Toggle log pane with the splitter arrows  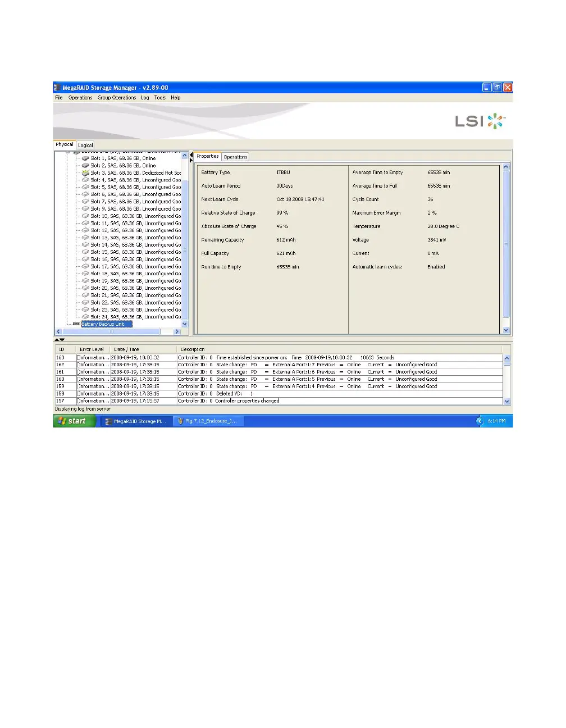(60, 340)
